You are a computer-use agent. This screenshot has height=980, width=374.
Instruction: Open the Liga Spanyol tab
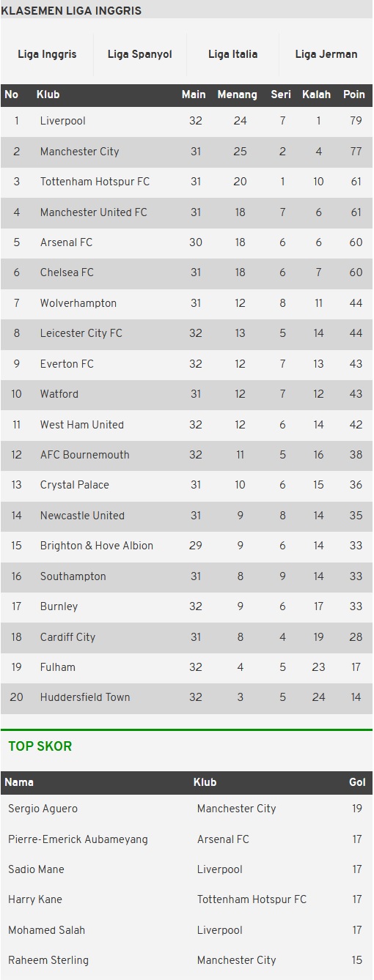click(x=140, y=54)
